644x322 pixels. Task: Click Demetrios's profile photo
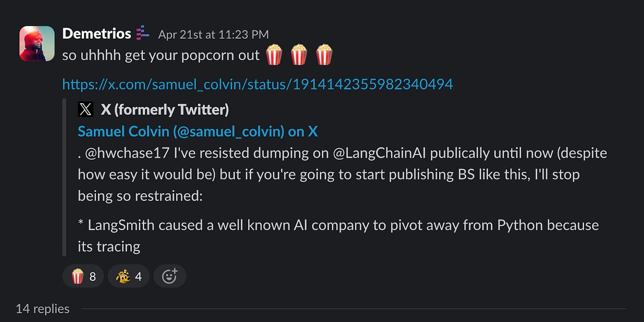click(37, 44)
